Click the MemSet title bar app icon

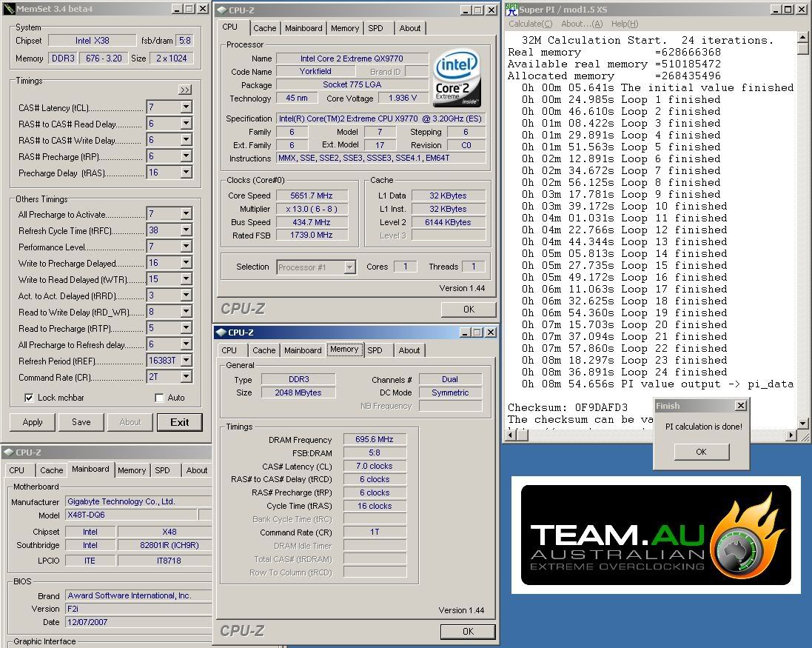10,9
